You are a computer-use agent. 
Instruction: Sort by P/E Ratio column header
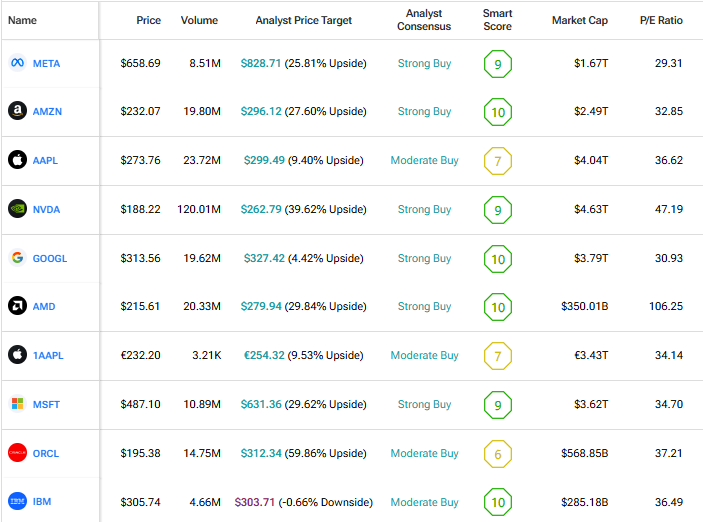coord(661,21)
